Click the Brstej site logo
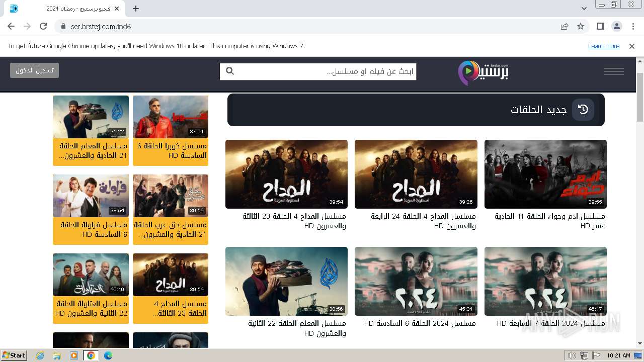The image size is (644, 362). [483, 72]
